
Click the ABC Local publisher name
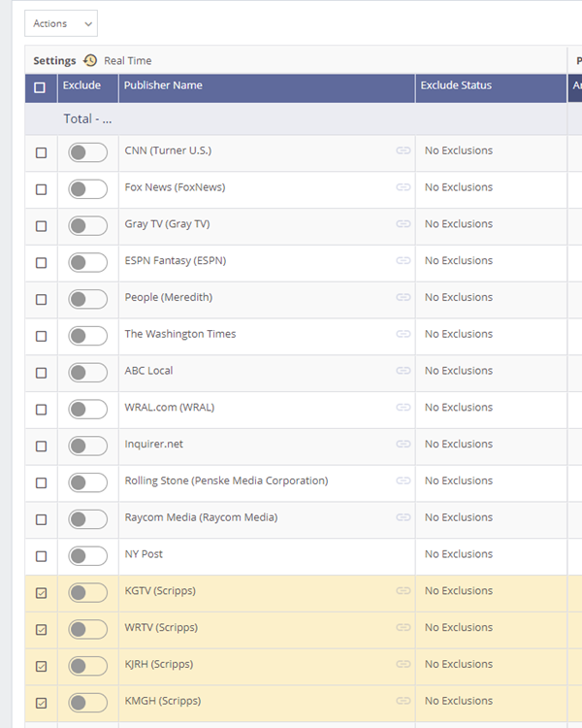[x=148, y=371]
